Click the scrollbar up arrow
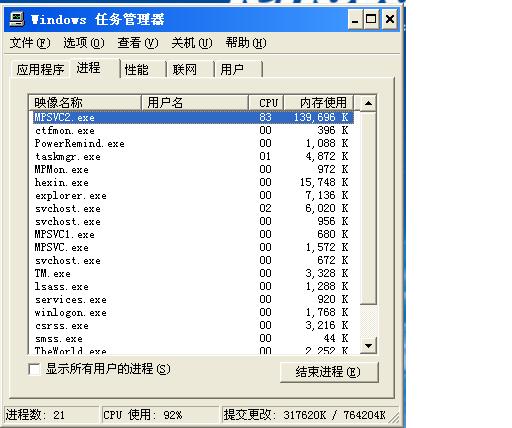The image size is (512, 428). coord(368,103)
